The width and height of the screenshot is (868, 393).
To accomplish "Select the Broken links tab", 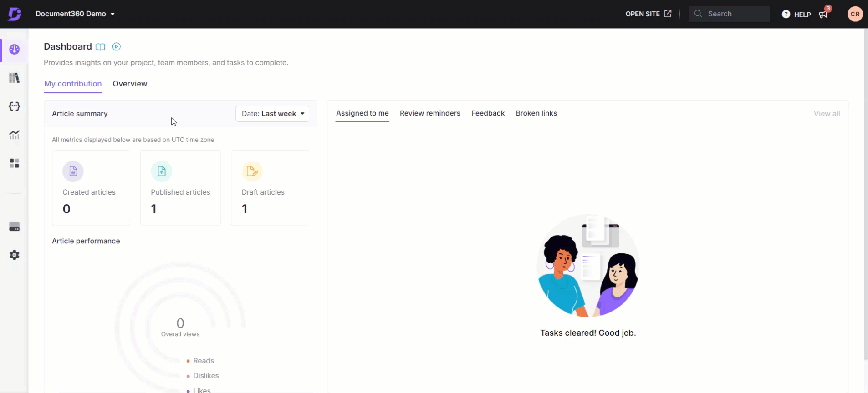I will [x=536, y=113].
